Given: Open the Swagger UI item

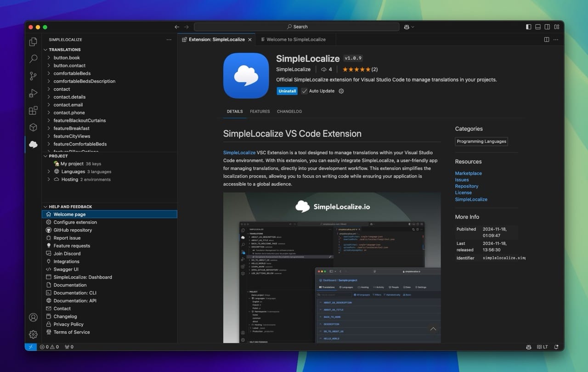Looking at the screenshot, I should click(109, 269).
